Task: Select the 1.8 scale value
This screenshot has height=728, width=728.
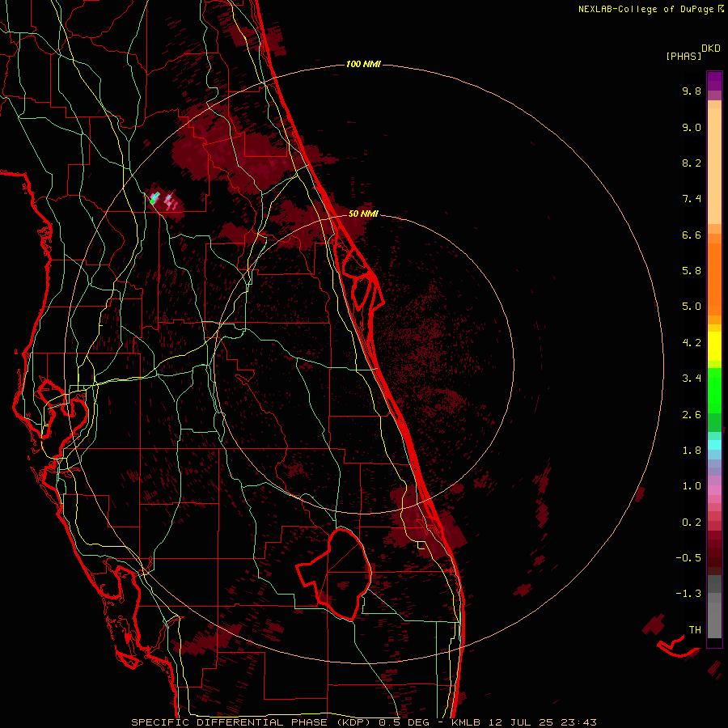Action: coord(692,451)
